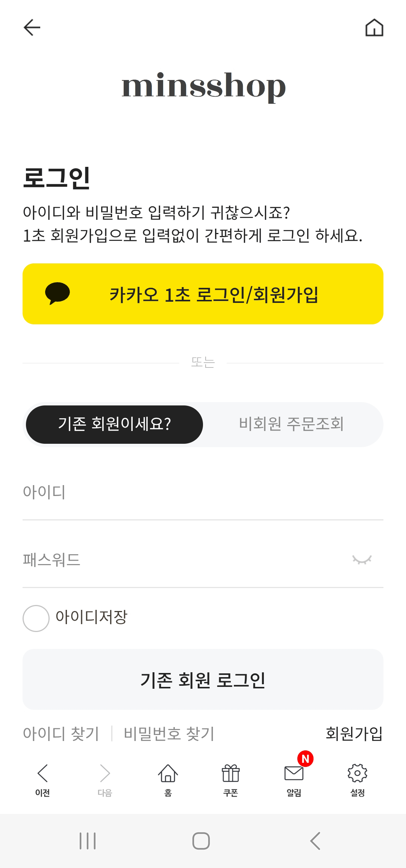The height and width of the screenshot is (868, 406).
Task: Open the 아이디 찾기 link
Action: [61, 733]
